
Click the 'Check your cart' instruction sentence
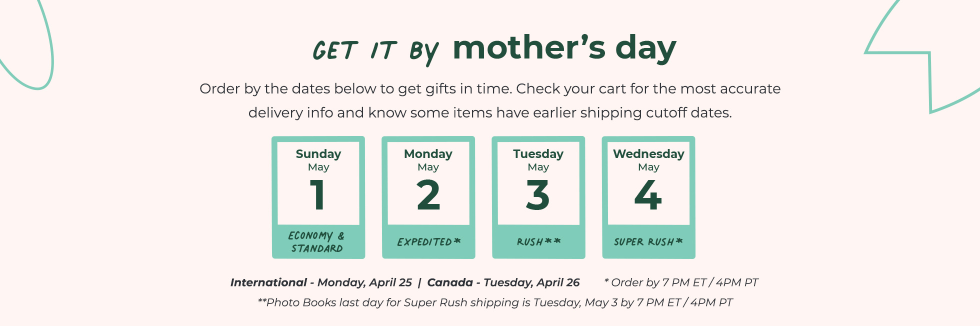(x=648, y=88)
